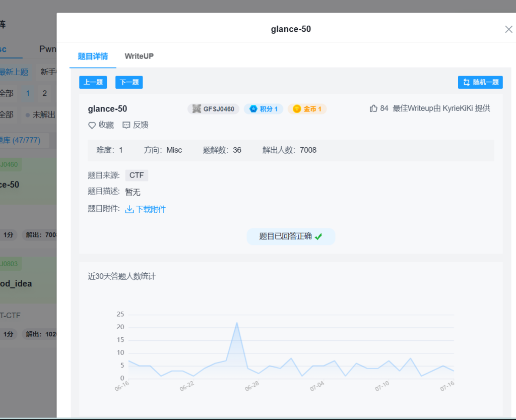Click the heart icon to favorite challenge
This screenshot has width=516, height=420.
click(x=92, y=125)
